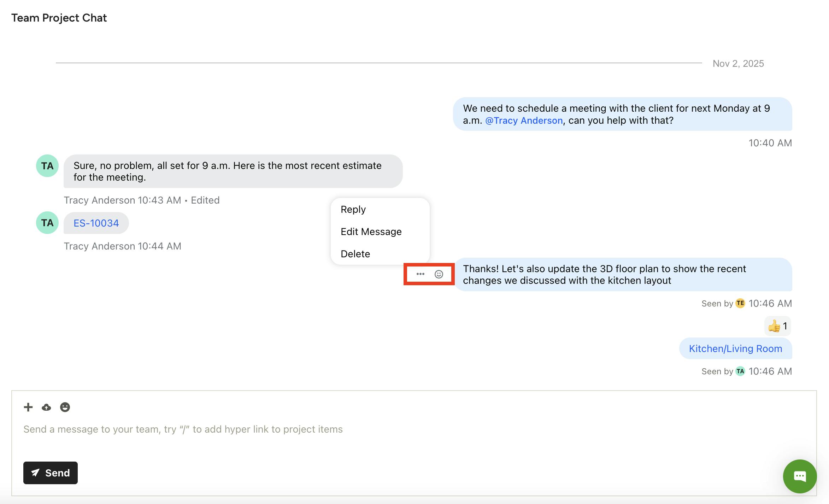Click the cloud upload icon
829x504 pixels.
[x=46, y=407]
